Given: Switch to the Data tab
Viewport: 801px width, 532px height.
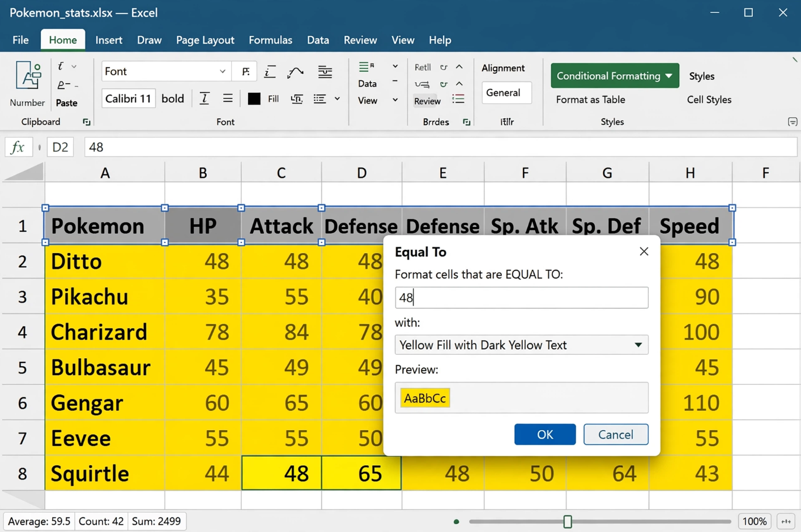Looking at the screenshot, I should click(x=318, y=40).
